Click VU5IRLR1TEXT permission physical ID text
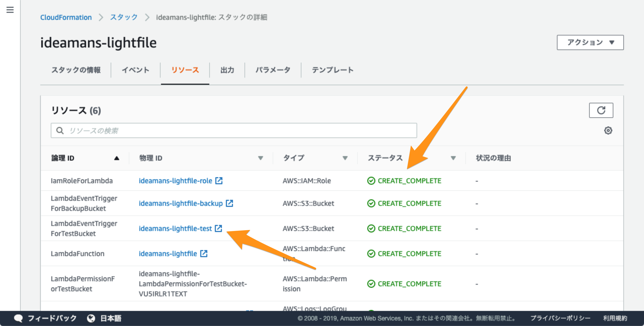The image size is (644, 326). (x=163, y=294)
